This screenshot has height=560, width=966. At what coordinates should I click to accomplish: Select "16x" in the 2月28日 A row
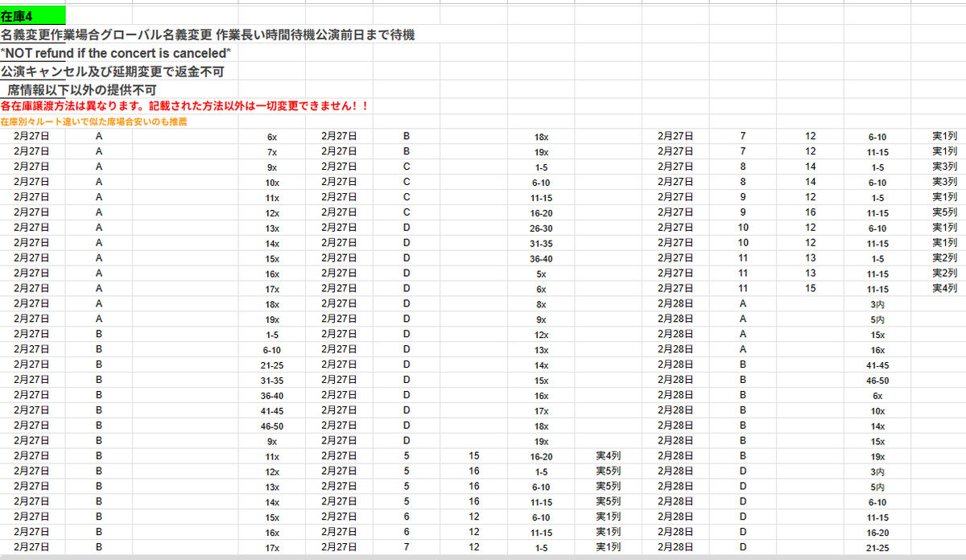click(x=877, y=350)
